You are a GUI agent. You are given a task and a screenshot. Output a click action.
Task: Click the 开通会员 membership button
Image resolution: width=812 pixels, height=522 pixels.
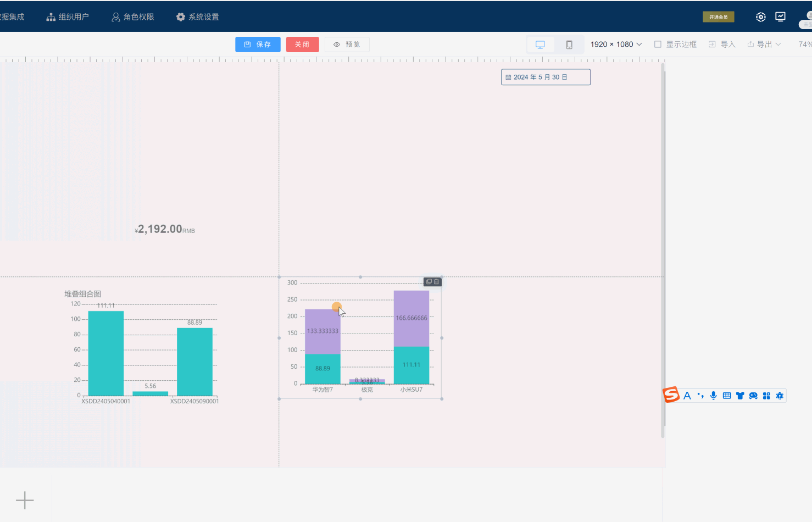point(718,17)
